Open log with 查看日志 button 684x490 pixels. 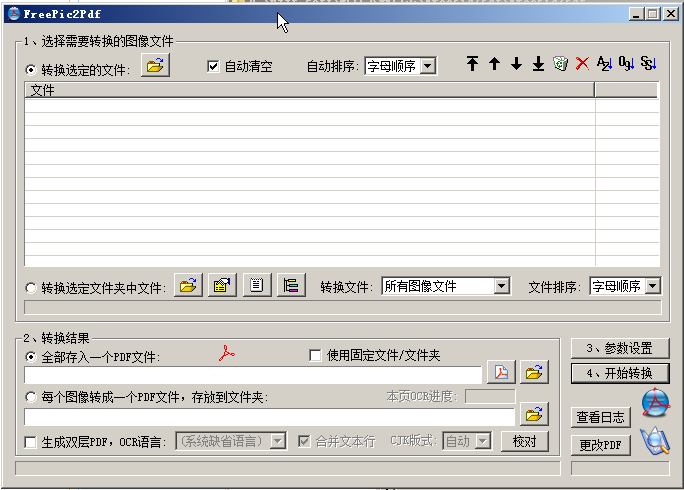pos(601,418)
